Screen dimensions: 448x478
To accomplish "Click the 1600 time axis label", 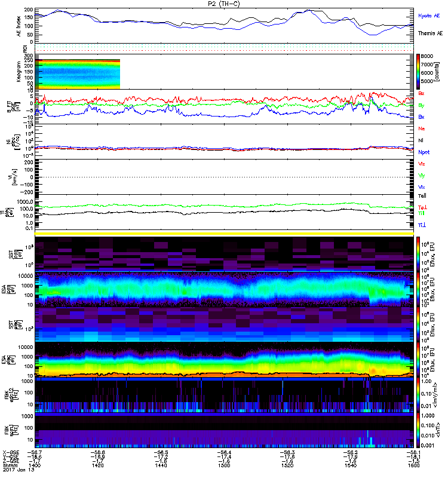I will (413, 465).
